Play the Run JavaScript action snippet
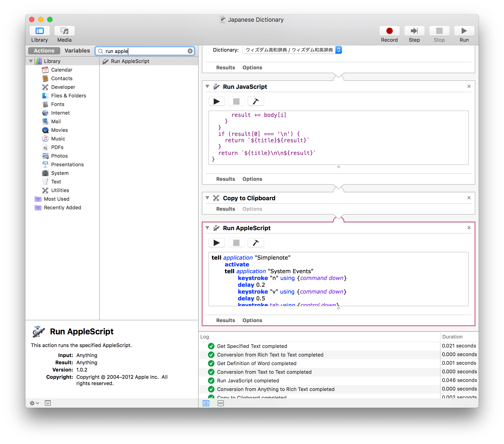Viewport: 504px width, 444px height. (217, 101)
